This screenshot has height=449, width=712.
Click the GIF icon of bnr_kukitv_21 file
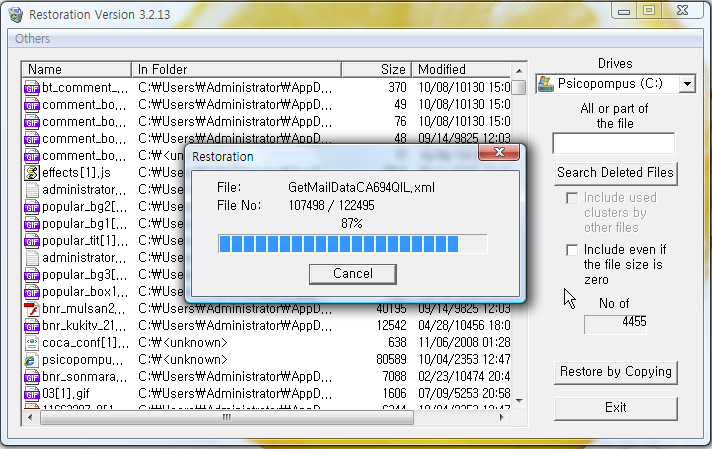point(32,326)
